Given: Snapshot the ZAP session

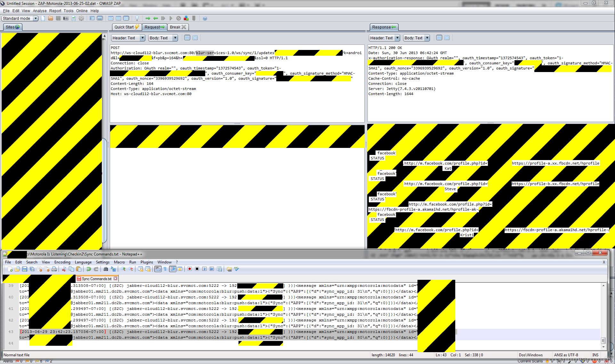Looking at the screenshot, I should pos(66,18).
